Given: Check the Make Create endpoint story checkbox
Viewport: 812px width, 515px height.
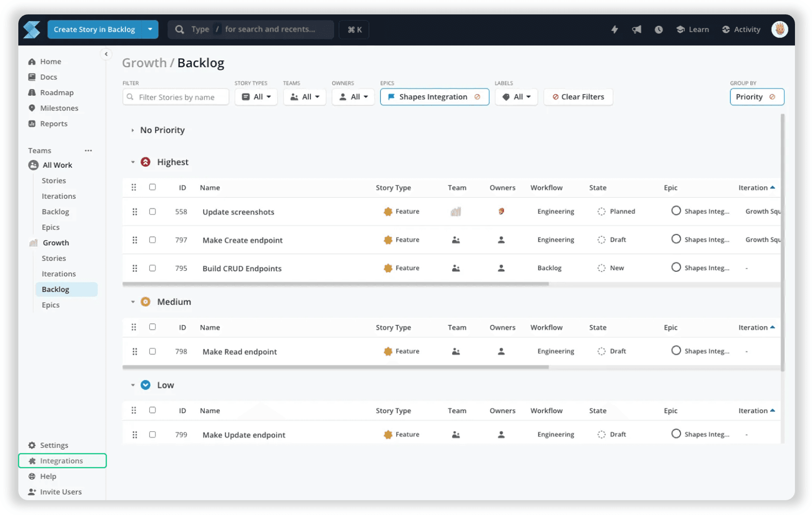Looking at the screenshot, I should [x=152, y=240].
